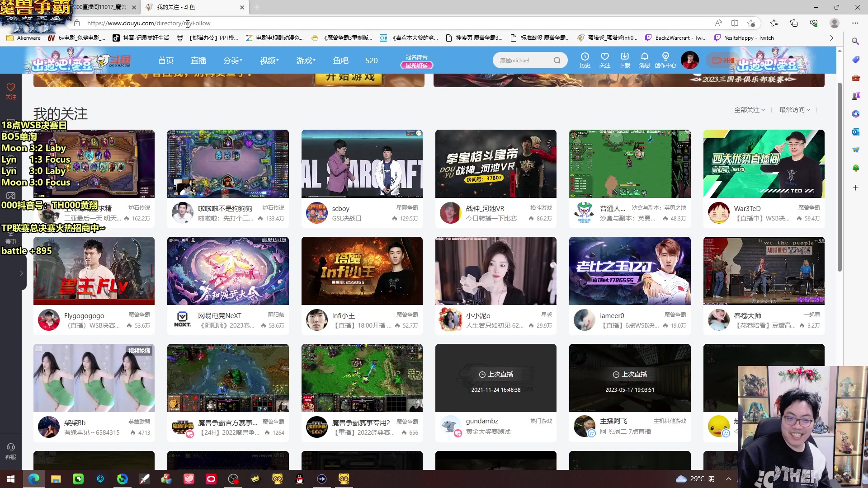Expand the 游戏 nav dropdown

pos(306,61)
